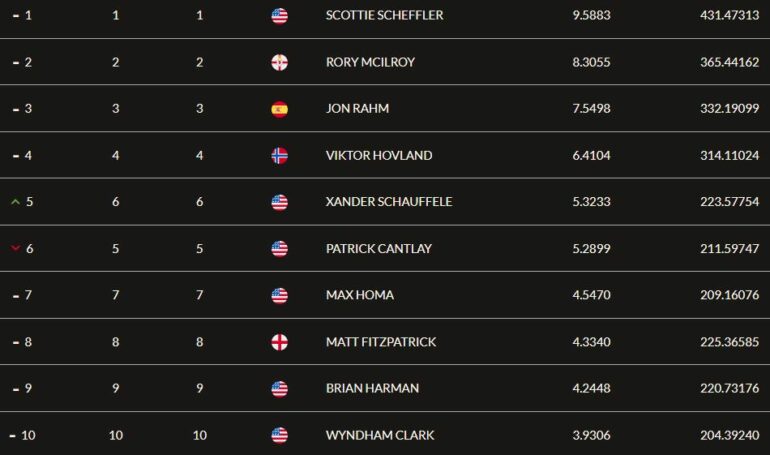Screen dimensions: 770x455
Task: Click Scheffler's average points value 9.5883
Action: 591,15
